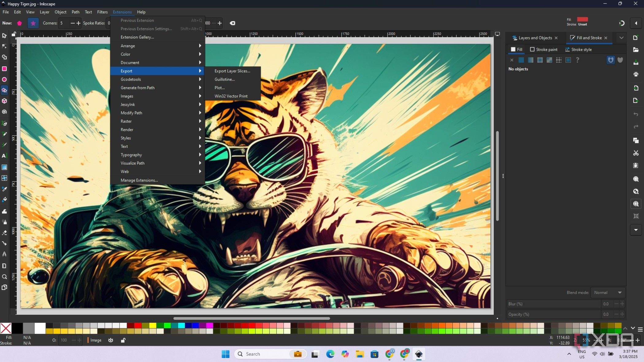Expand the Typography submenu
This screenshot has height=362, width=644.
coord(158,155)
